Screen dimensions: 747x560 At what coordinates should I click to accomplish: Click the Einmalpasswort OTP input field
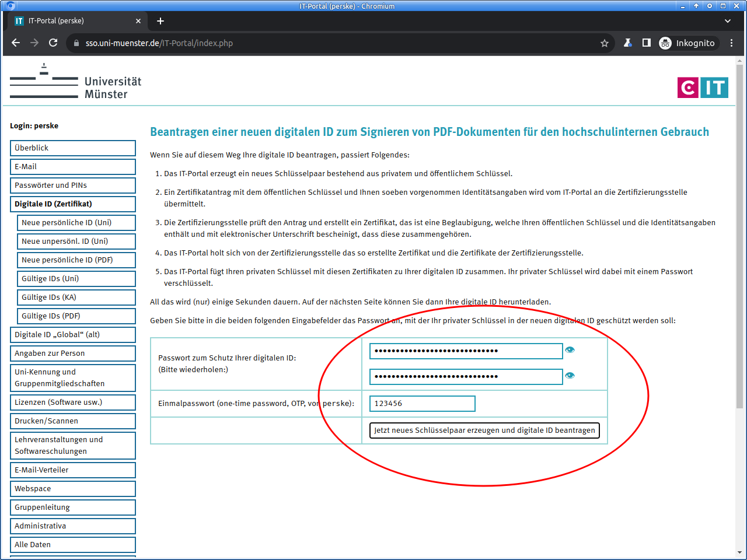[x=422, y=404]
